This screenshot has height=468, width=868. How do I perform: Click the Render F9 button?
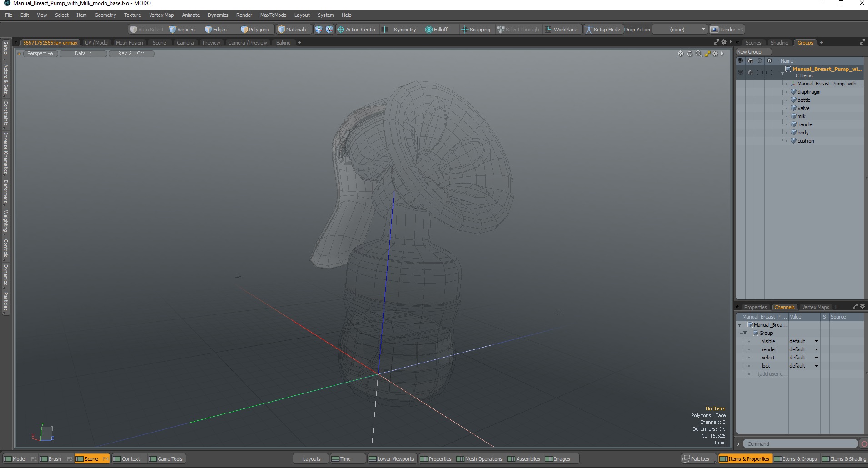pyautogui.click(x=727, y=30)
